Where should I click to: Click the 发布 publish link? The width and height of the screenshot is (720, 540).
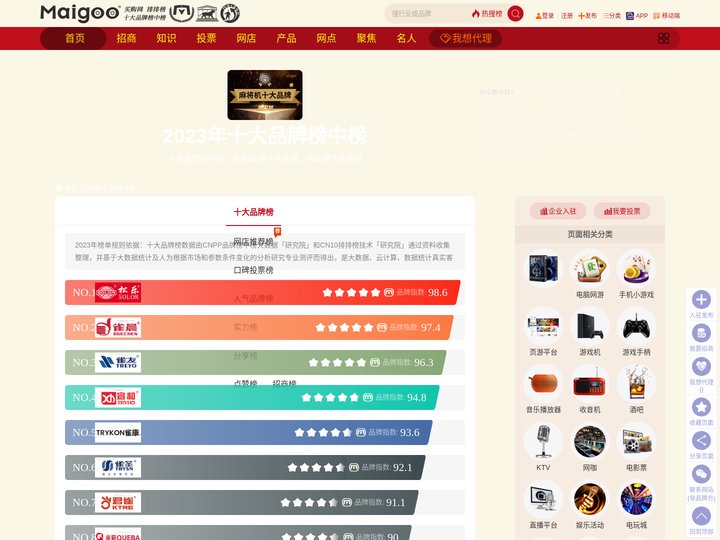click(587, 16)
